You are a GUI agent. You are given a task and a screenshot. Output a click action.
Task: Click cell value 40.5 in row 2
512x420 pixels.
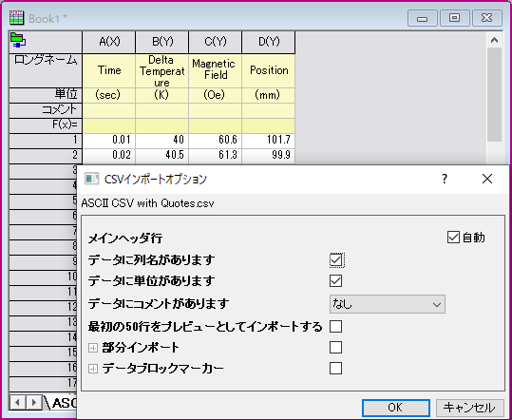coord(162,156)
